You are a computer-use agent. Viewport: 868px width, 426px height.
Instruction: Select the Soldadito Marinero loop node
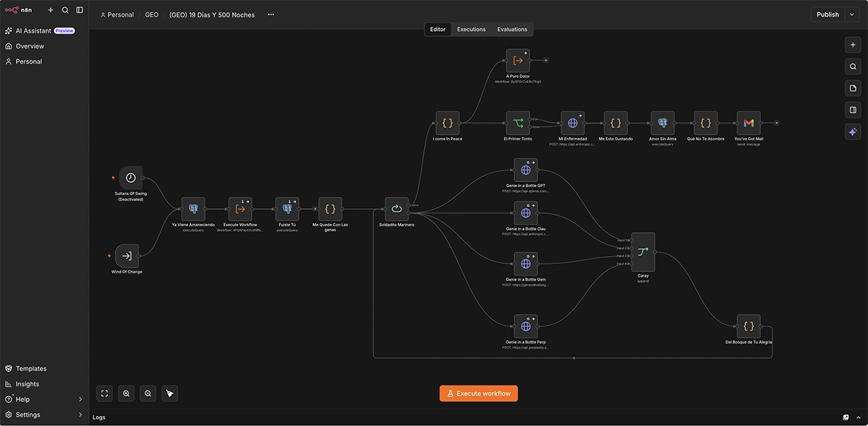pos(396,209)
